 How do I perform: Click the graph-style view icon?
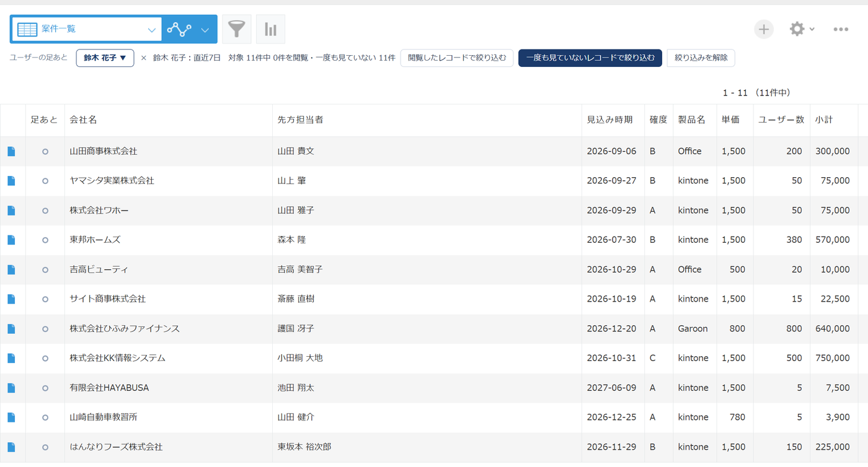(x=179, y=29)
